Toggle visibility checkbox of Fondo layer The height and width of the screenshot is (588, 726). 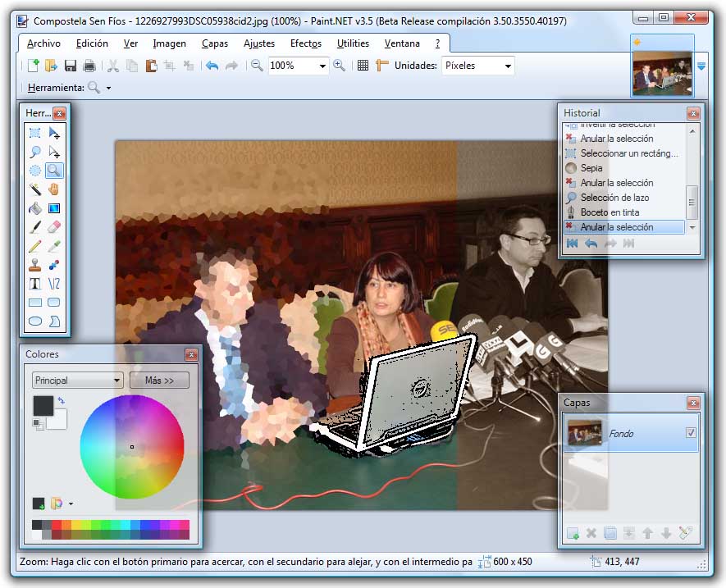pyautogui.click(x=691, y=432)
